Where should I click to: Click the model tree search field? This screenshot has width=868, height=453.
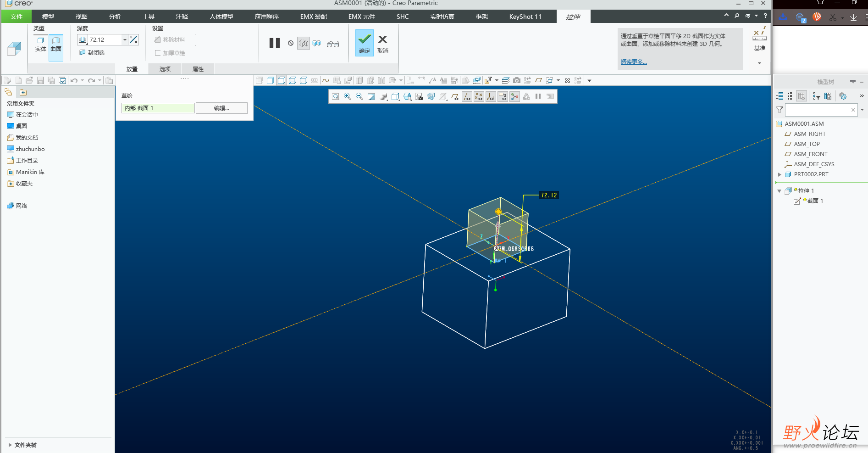coord(821,110)
